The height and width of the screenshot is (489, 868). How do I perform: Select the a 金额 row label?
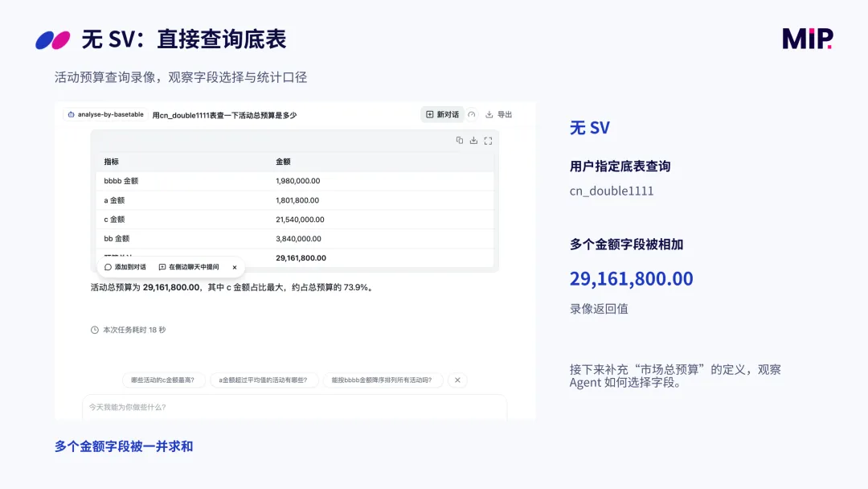coord(114,200)
